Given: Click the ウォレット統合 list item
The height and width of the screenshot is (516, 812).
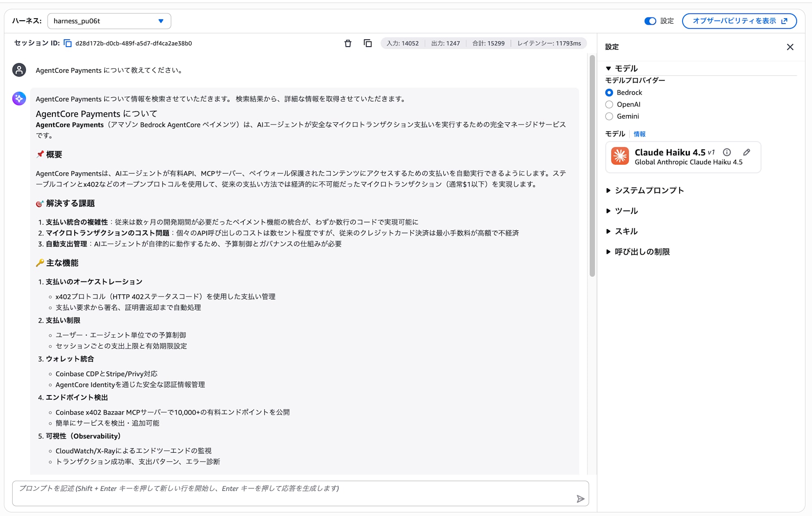Looking at the screenshot, I should click(69, 359).
